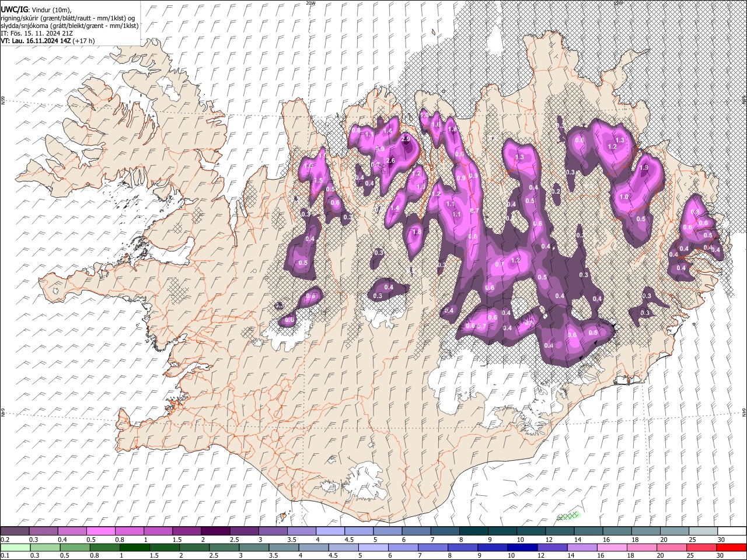The height and width of the screenshot is (560, 747).
Task: Click the bright red 30 swatch ending the lower legend
Action: tap(731, 547)
